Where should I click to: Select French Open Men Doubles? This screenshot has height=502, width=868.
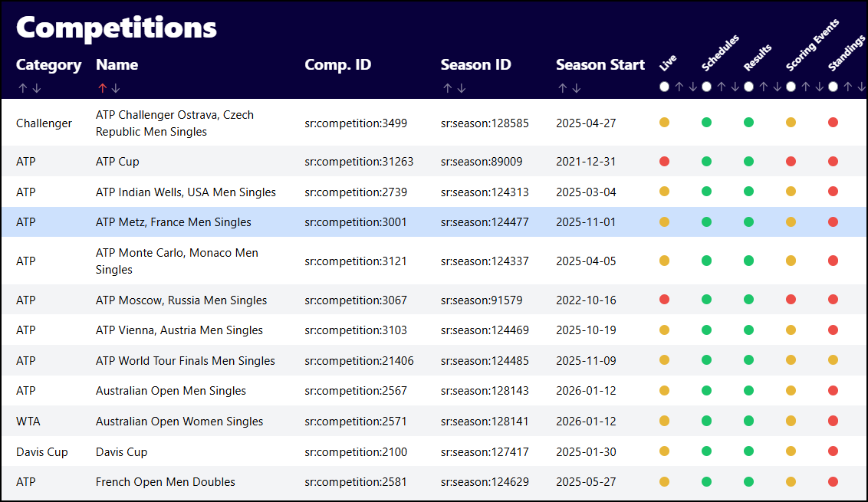[165, 481]
